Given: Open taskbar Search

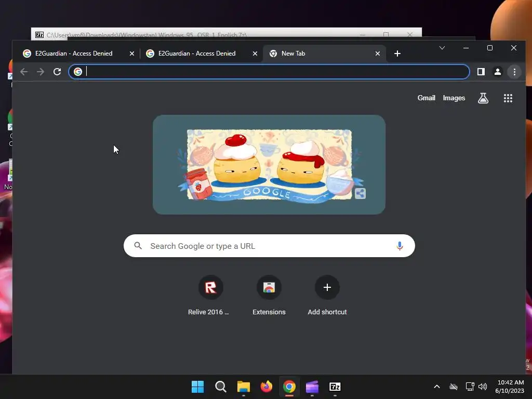Looking at the screenshot, I should (220, 387).
